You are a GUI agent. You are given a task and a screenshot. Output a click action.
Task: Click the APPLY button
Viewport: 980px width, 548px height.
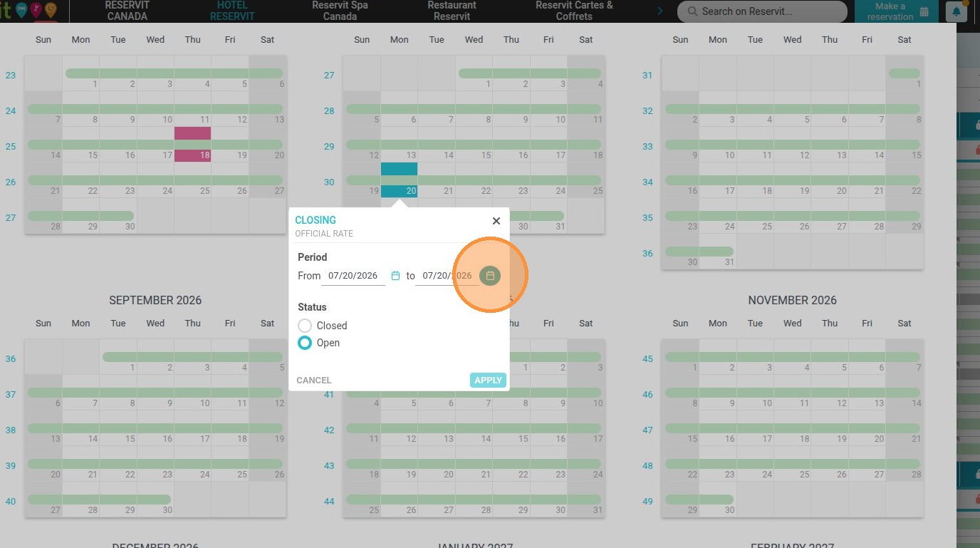488,380
